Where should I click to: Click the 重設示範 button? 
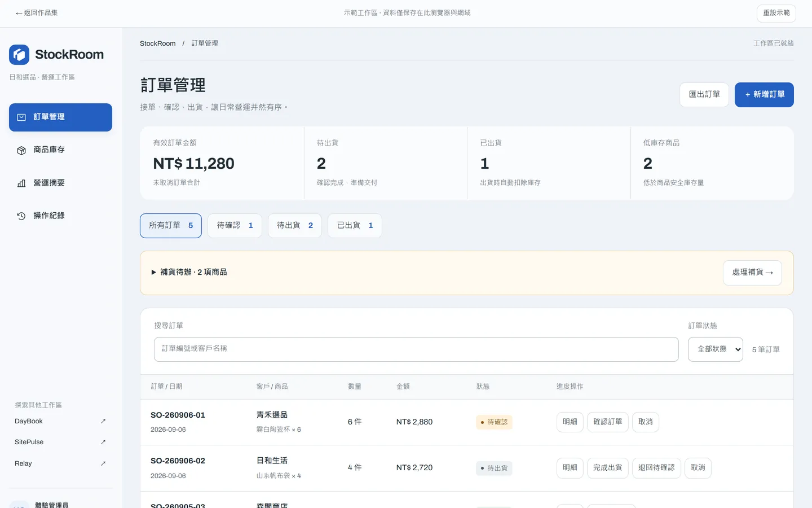776,13
